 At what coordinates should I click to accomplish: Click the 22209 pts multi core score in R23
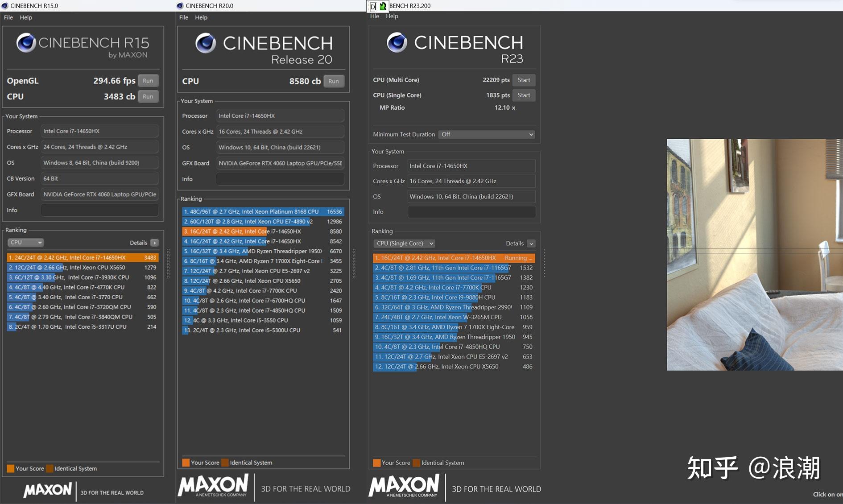pyautogui.click(x=496, y=80)
